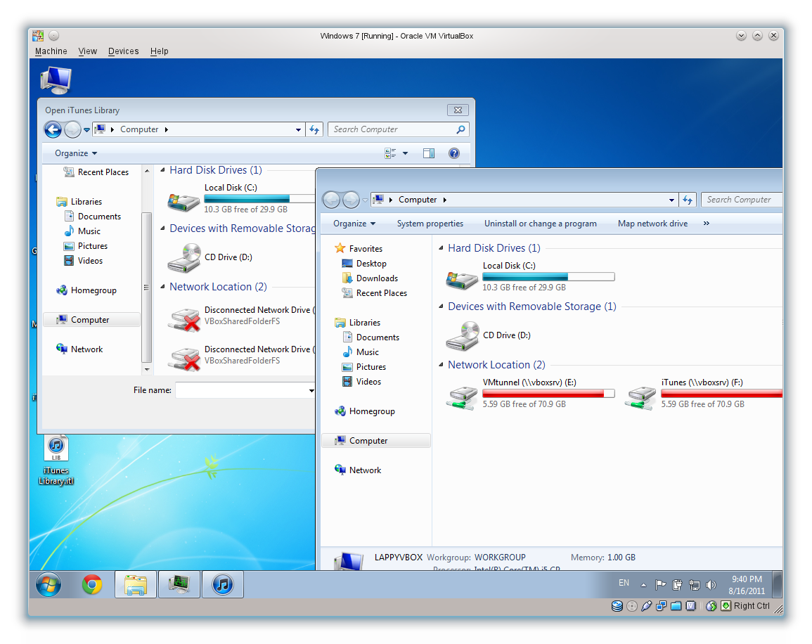Open the Organize dropdown in Explorer window
The width and height of the screenshot is (812, 644).
(354, 224)
